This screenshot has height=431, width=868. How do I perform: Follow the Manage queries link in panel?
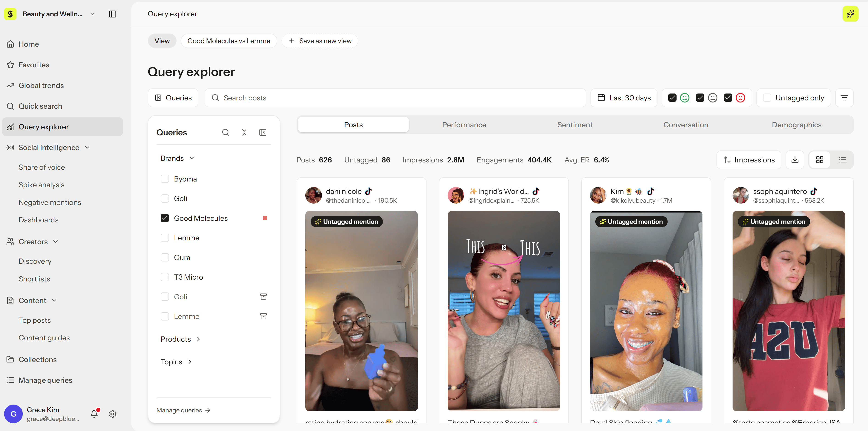coord(183,410)
